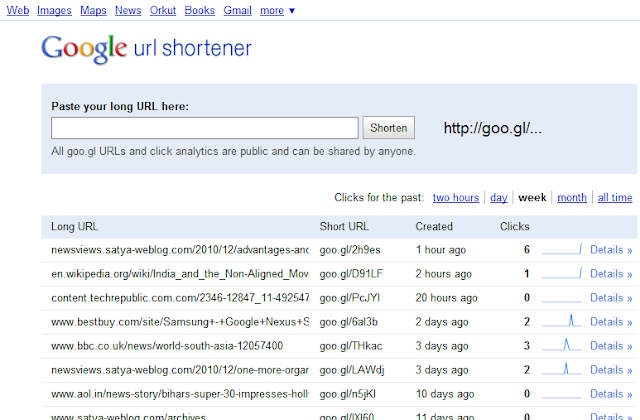Focus the long URL input field
Viewport: 640px width, 420px height.
tap(205, 128)
